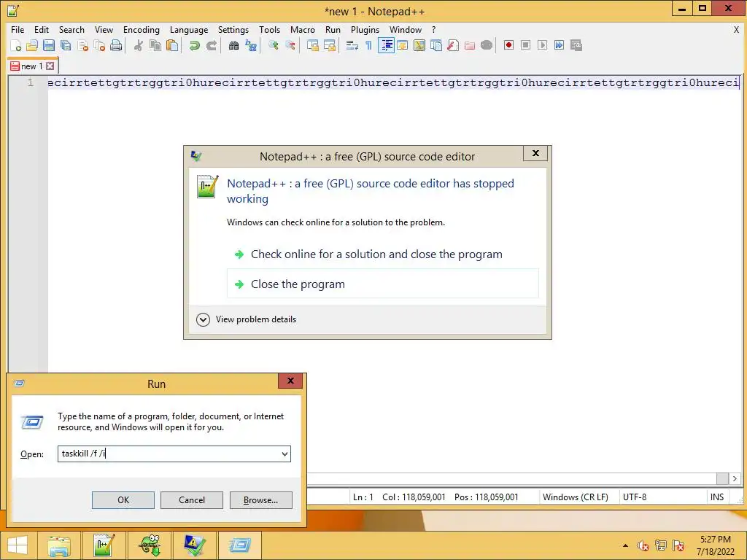Click the Close All toolbar icon

pos(99,46)
